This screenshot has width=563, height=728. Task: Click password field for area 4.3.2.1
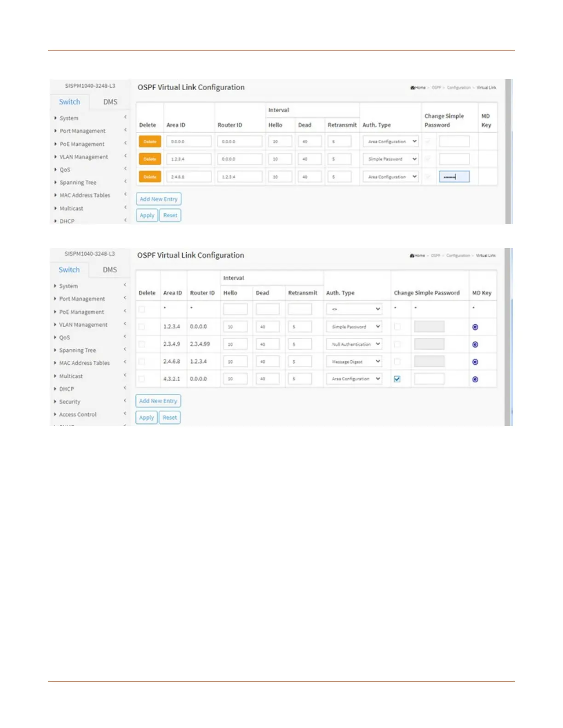(429, 379)
